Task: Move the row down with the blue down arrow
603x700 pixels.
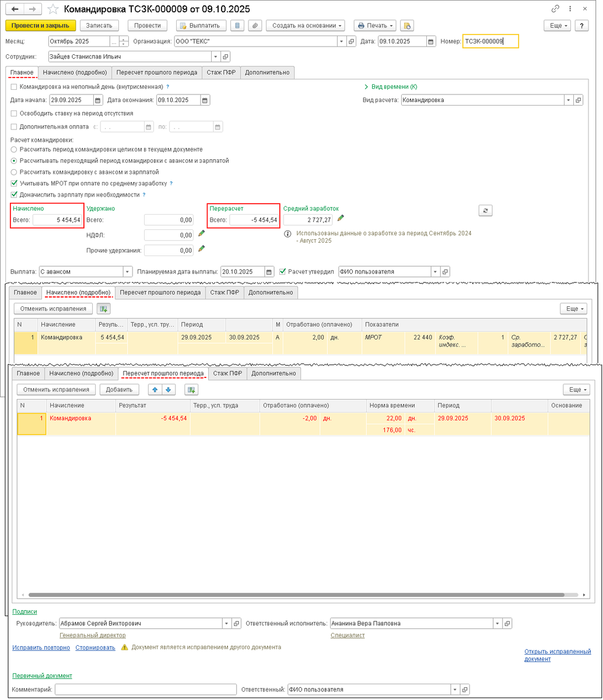Action: tap(169, 389)
